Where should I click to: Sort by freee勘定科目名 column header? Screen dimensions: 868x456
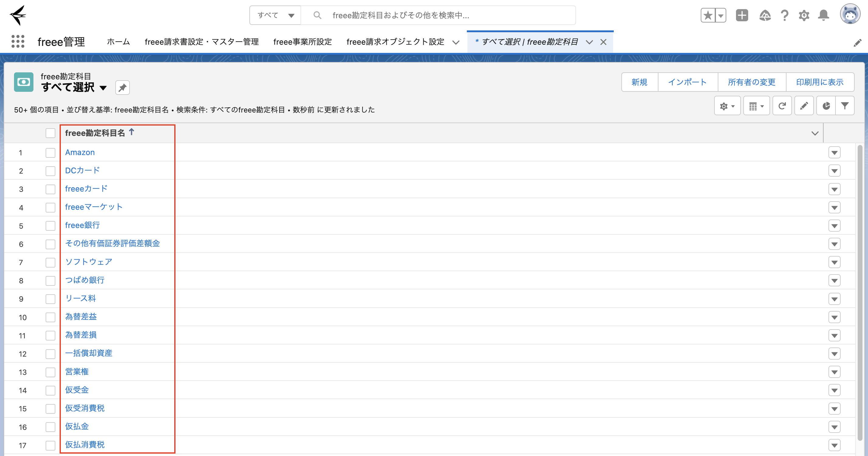tap(95, 133)
